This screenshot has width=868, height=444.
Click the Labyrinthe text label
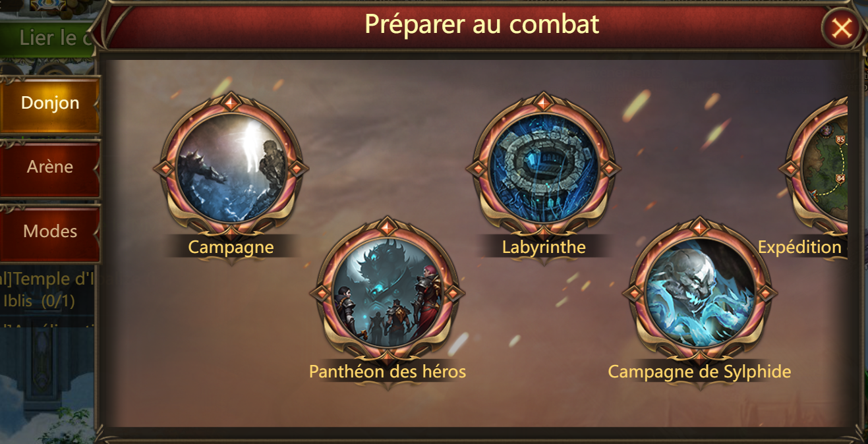(544, 247)
